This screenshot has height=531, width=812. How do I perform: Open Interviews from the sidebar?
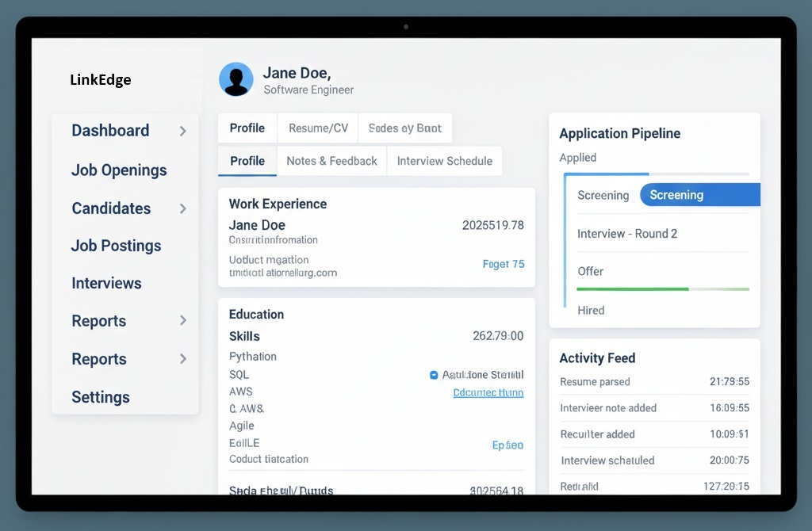(x=106, y=283)
